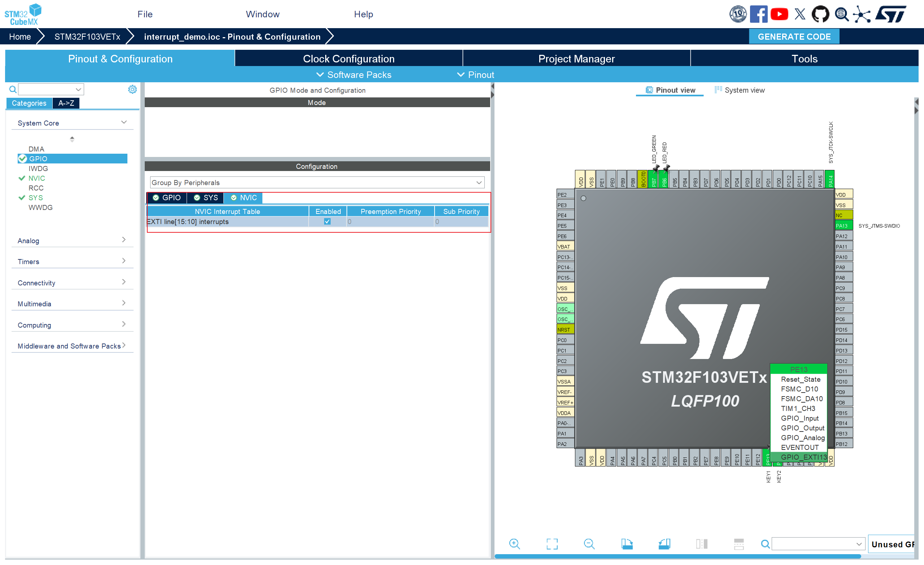Select RCC in System Core list
This screenshot has height=565, width=924.
tap(36, 188)
